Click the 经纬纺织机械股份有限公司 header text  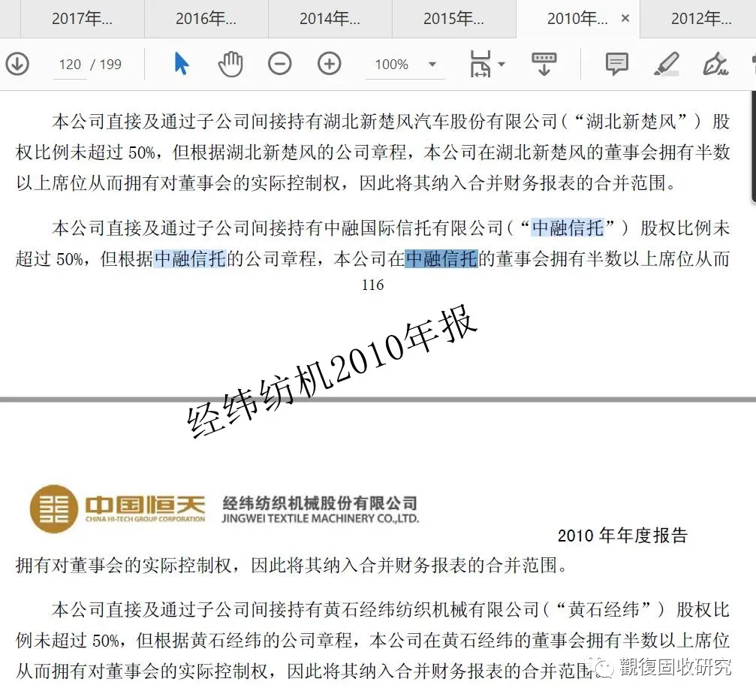click(x=320, y=503)
